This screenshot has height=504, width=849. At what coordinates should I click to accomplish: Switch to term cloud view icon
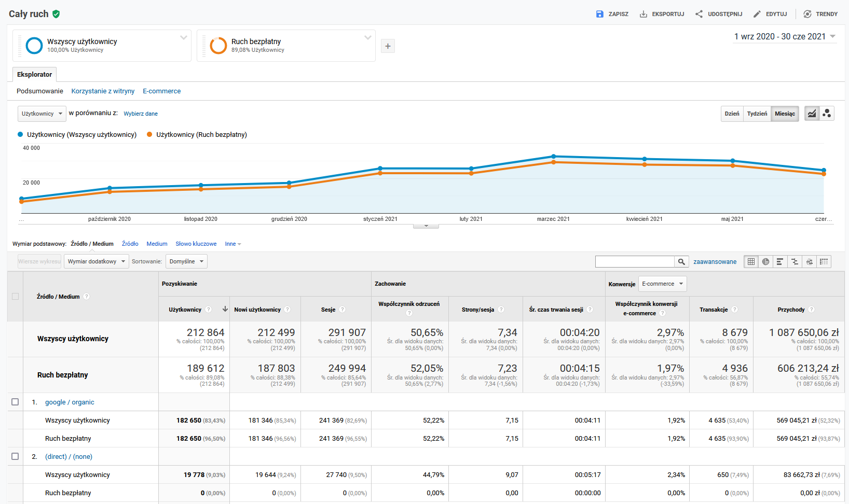[809, 262]
